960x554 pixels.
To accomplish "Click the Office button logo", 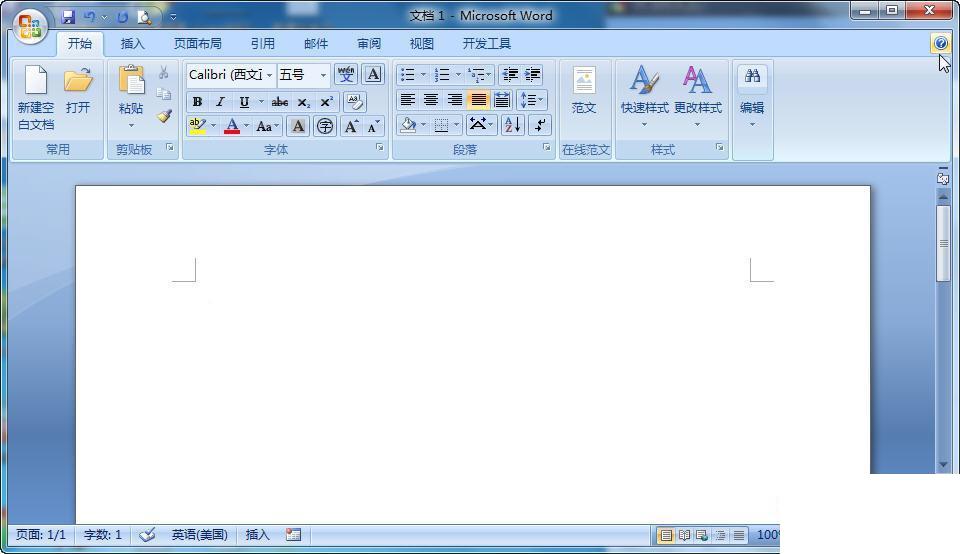I will tap(30, 26).
